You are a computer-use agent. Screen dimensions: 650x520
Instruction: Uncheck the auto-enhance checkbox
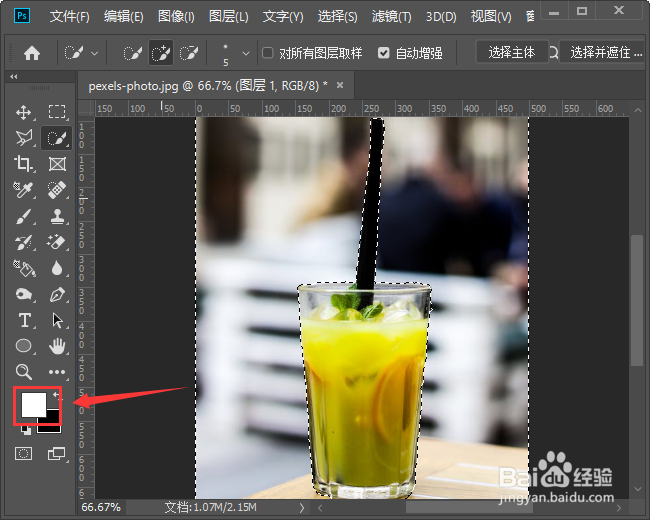tap(384, 53)
